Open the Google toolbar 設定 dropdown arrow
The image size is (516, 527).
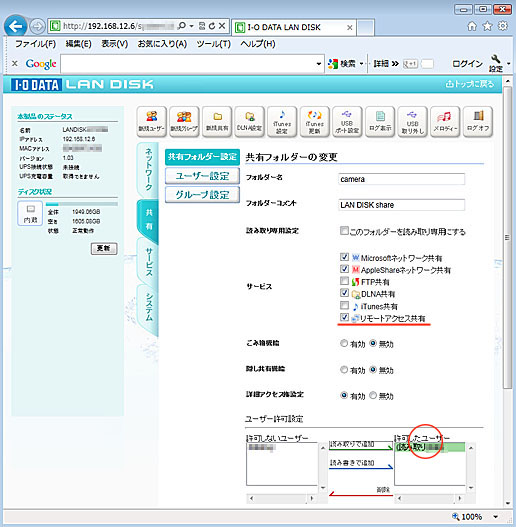click(x=509, y=63)
